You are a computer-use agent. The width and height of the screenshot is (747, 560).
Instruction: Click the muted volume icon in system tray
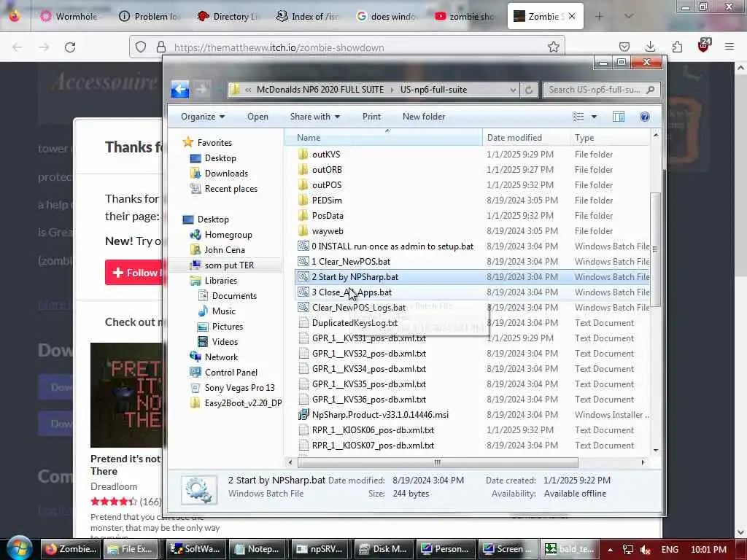[x=646, y=550]
